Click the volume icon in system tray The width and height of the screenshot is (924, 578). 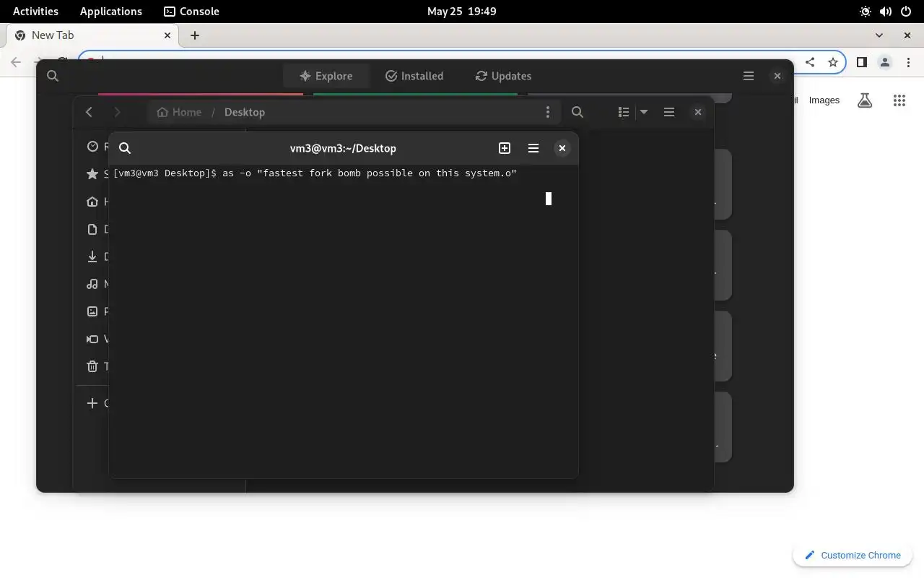point(886,12)
